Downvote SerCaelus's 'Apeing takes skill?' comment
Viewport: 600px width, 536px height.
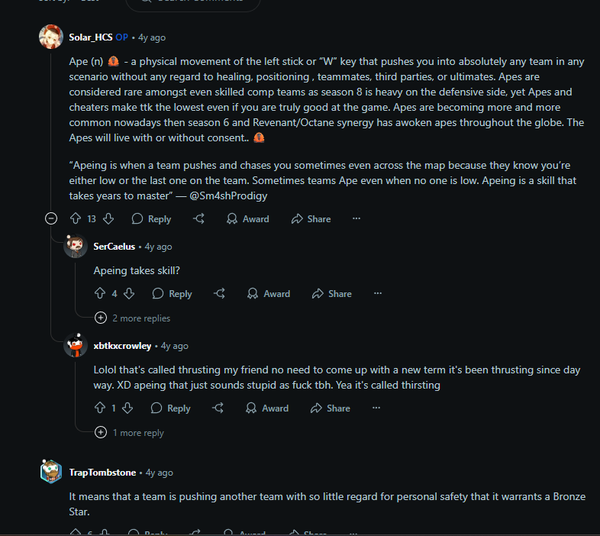[x=128, y=294]
